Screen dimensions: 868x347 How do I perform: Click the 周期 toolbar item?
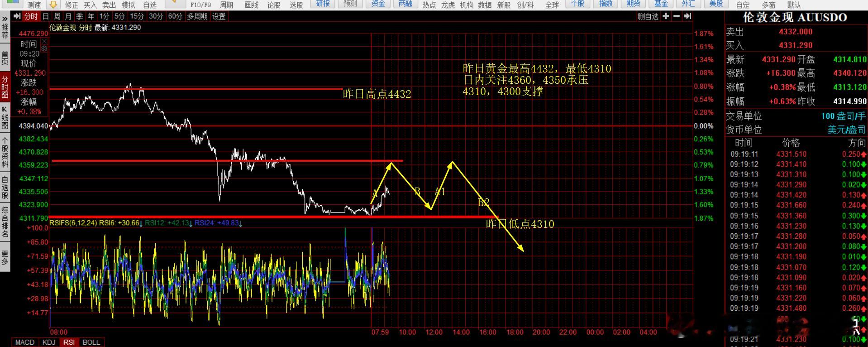(x=226, y=5)
